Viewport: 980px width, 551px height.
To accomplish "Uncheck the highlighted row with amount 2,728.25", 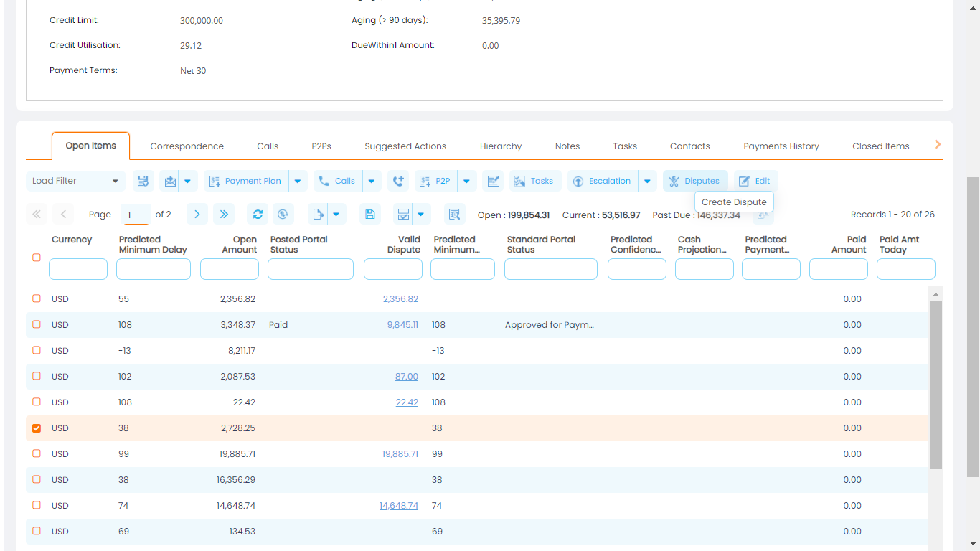I will click(37, 428).
